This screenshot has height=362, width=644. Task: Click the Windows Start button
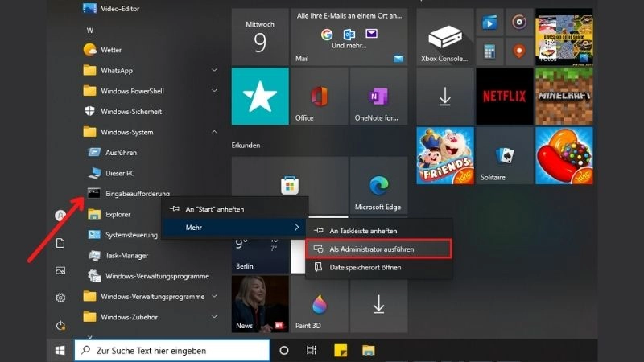60,351
